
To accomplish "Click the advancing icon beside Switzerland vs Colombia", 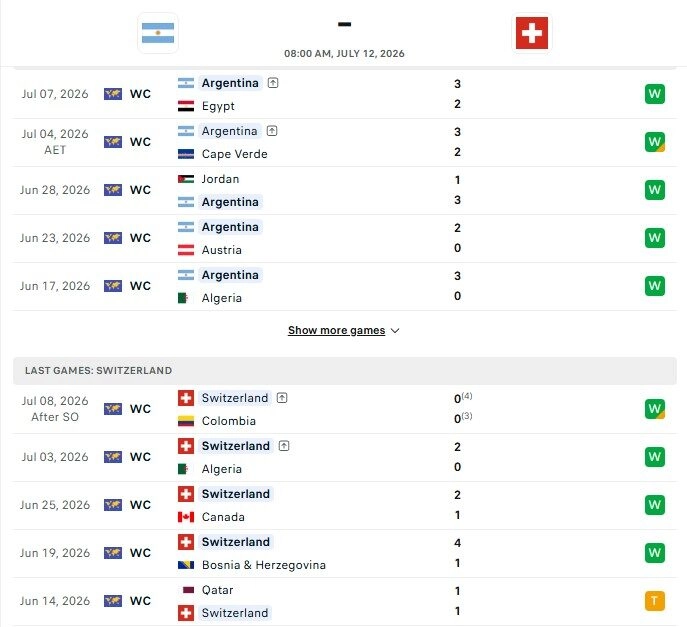I will click(282, 398).
